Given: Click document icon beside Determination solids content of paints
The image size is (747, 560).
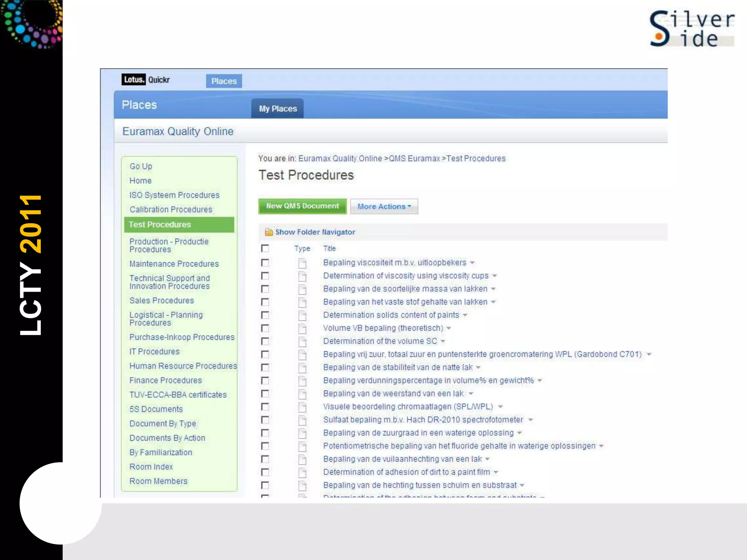Looking at the screenshot, I should [302, 315].
